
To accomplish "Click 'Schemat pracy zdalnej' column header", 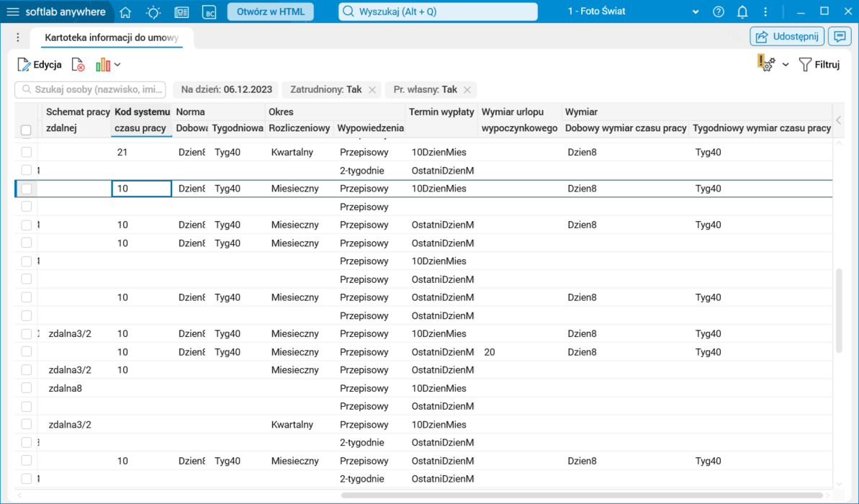I will [x=77, y=120].
